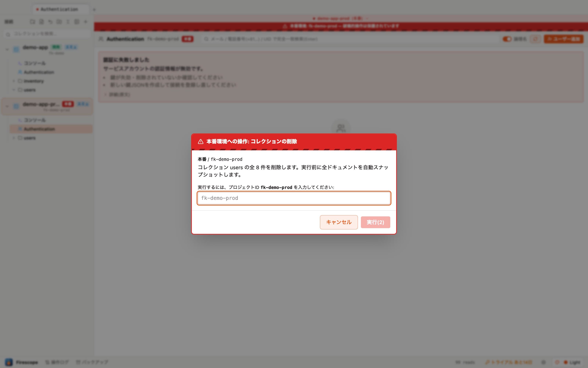588x368 pixels.
Task: Open Authentication under demo-app
Action: [39, 72]
